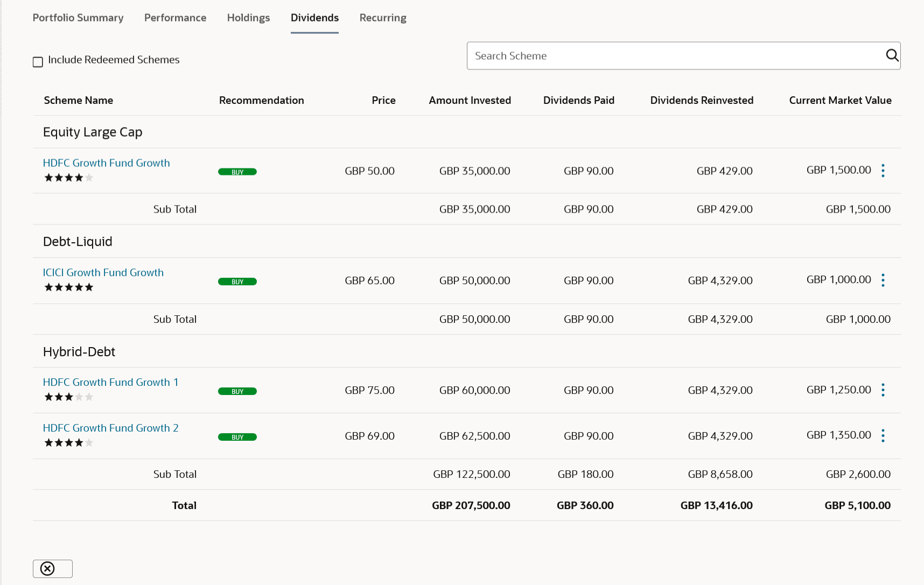Open kebab menu for HDFC Growth Fund Growth
This screenshot has width=924, height=585.
click(883, 171)
